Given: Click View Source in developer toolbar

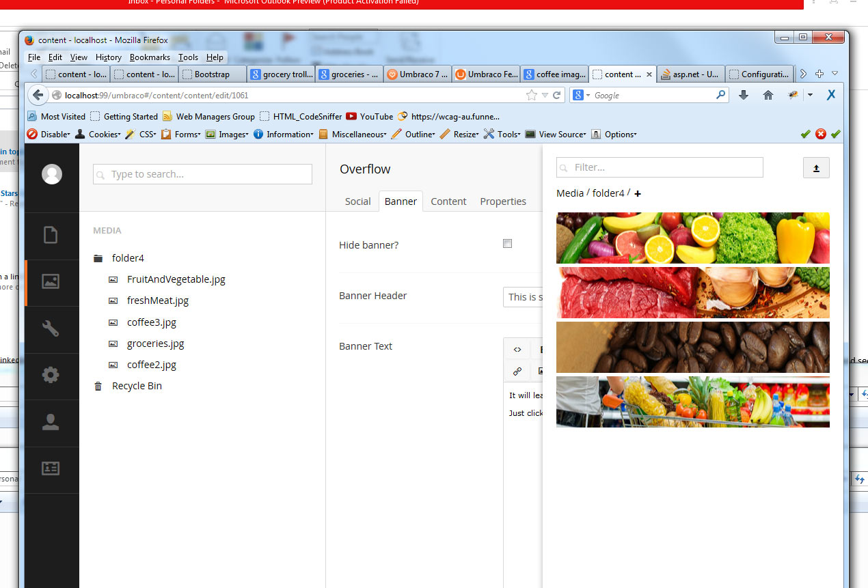Looking at the screenshot, I should click(x=555, y=135).
